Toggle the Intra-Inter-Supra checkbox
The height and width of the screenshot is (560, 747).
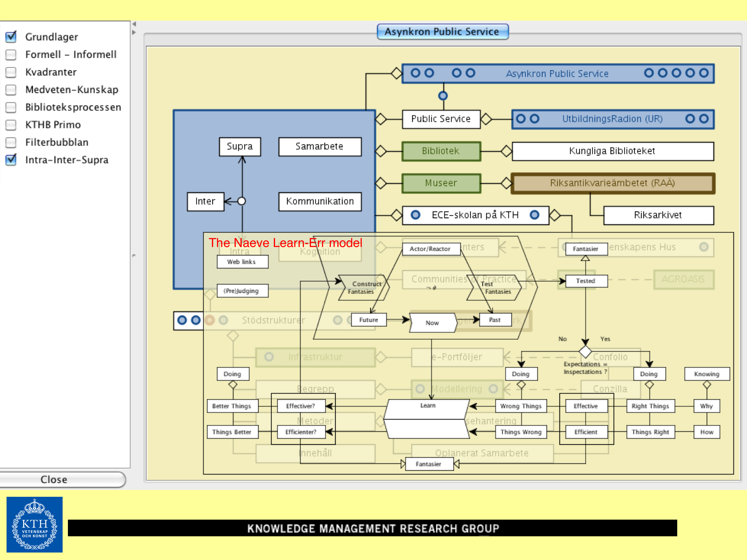pos(11,160)
